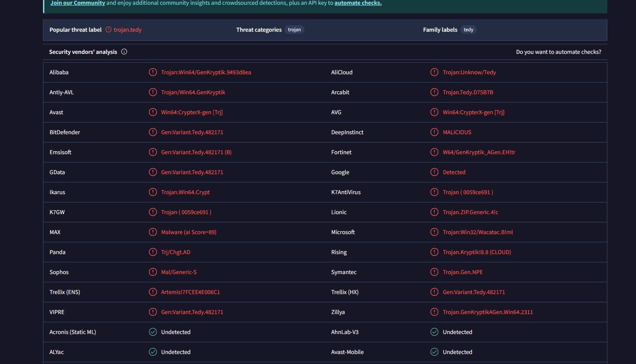The image size is (636, 364).
Task: Select Undetected result for ALYac
Action: point(176,352)
